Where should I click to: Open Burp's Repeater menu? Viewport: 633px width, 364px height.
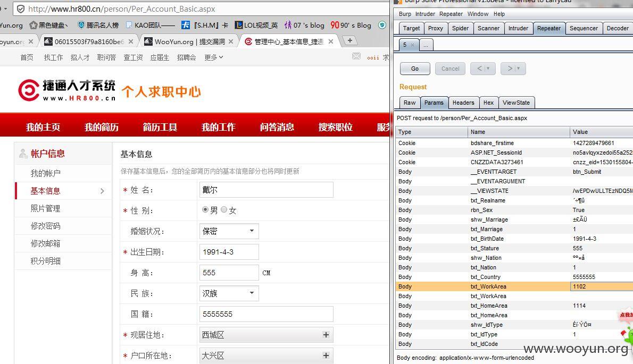451,14
